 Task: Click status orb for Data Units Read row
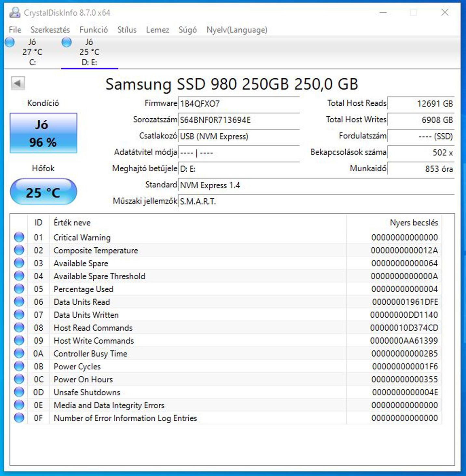(x=19, y=301)
